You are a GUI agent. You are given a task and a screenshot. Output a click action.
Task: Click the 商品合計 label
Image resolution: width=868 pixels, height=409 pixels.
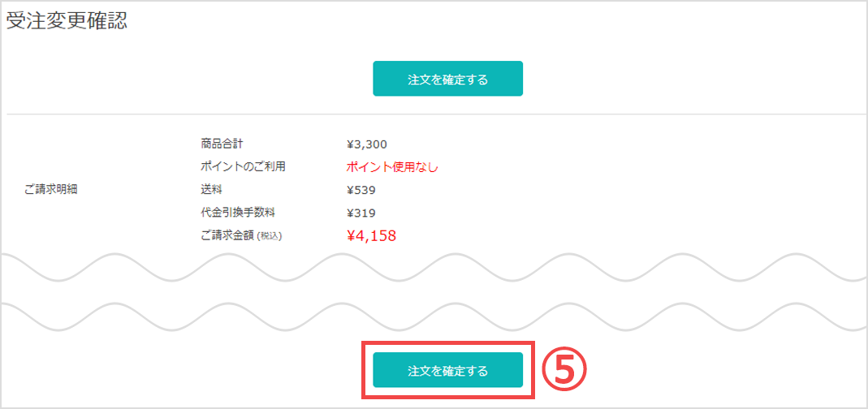coord(222,144)
